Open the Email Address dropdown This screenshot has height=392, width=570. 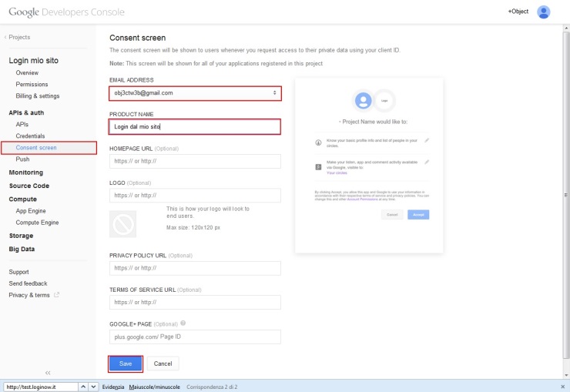(x=195, y=93)
